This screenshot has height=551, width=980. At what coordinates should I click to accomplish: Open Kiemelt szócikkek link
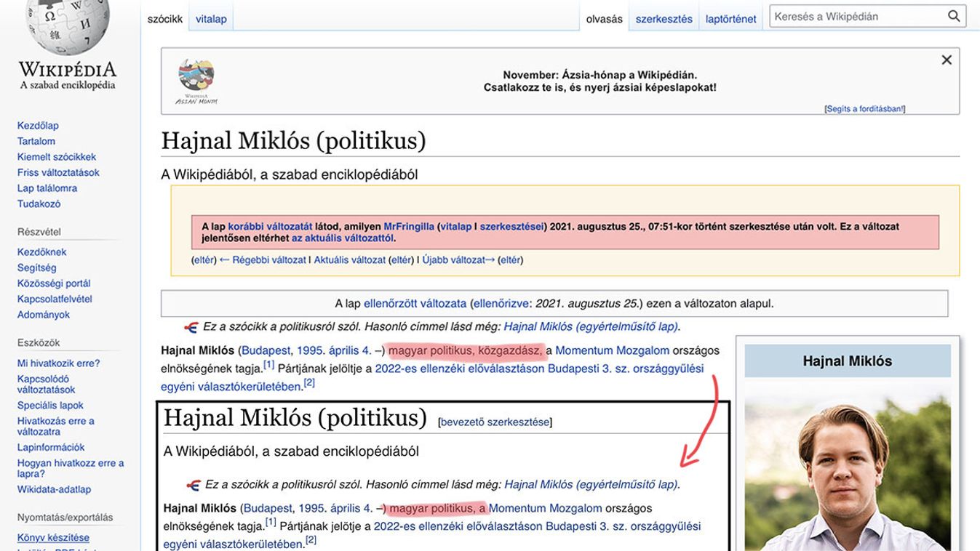(x=57, y=157)
